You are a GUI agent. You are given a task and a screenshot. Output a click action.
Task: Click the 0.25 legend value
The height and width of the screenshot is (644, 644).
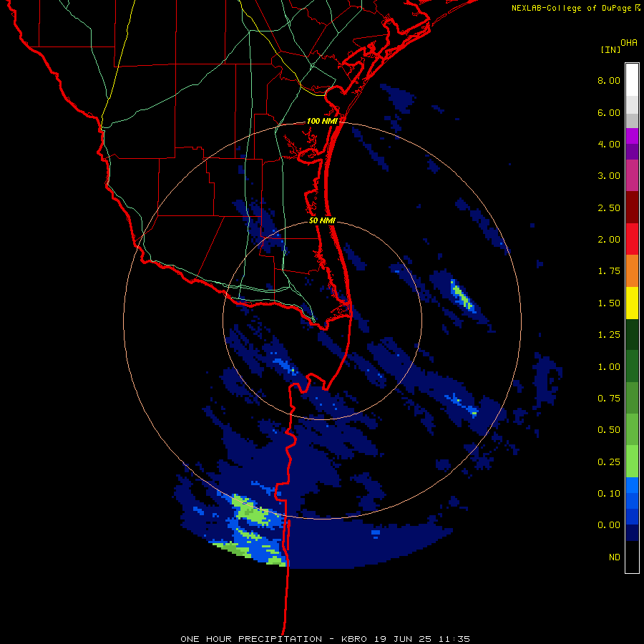pyautogui.click(x=609, y=462)
